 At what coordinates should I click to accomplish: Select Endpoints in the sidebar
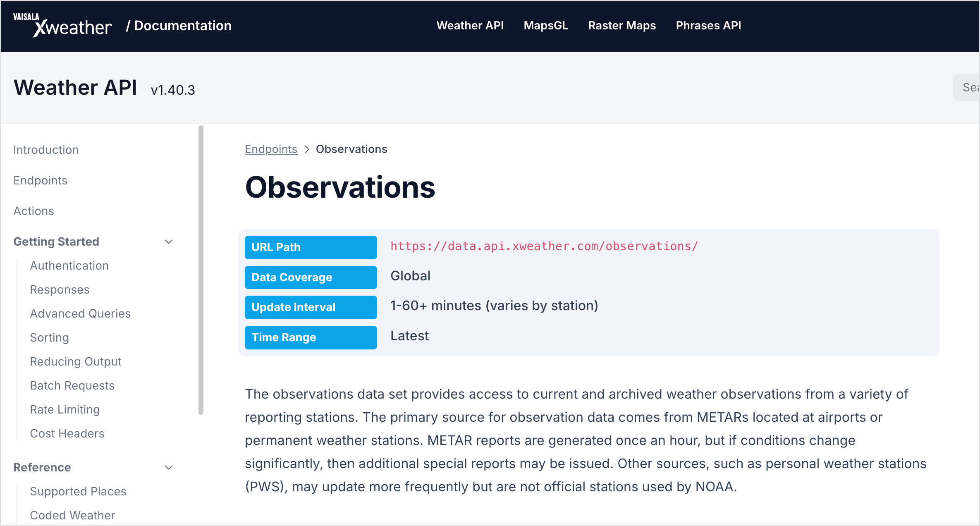click(40, 180)
